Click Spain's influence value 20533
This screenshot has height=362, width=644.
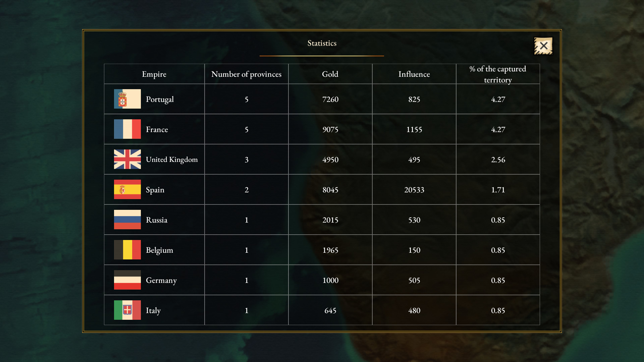[x=414, y=190]
